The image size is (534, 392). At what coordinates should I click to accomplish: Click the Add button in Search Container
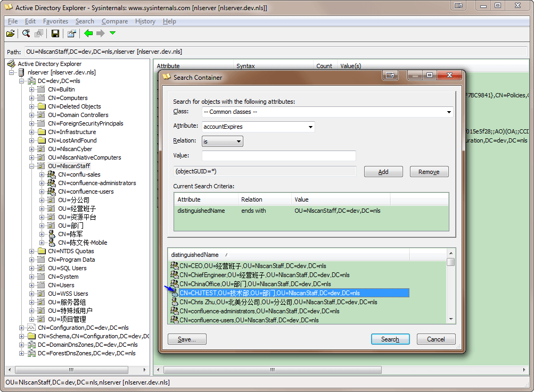click(383, 172)
